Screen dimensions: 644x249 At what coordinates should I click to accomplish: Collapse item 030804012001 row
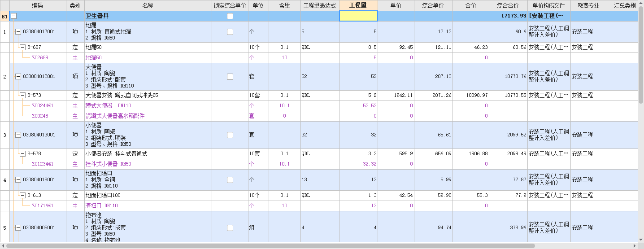[x=18, y=77]
